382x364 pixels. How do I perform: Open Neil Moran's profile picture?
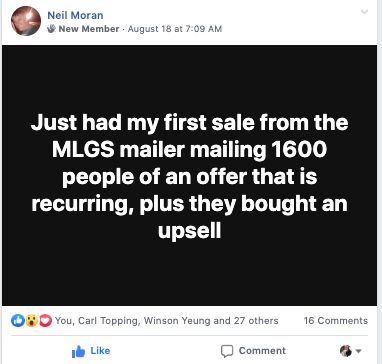[26, 21]
